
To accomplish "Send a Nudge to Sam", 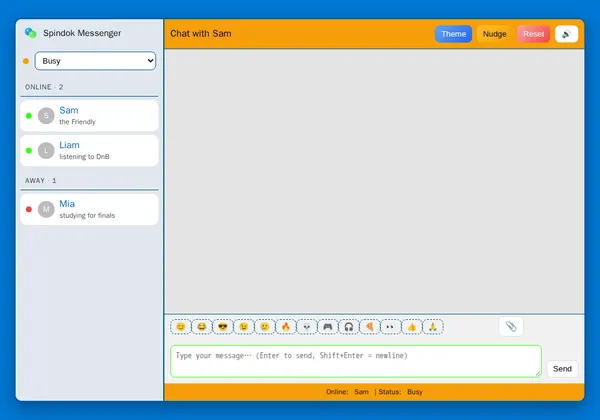I will (x=494, y=34).
